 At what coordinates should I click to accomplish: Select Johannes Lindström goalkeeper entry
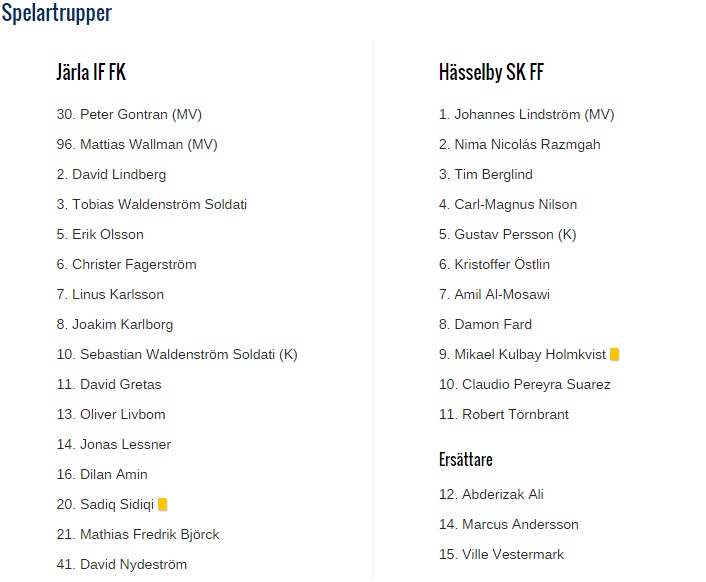point(526,114)
